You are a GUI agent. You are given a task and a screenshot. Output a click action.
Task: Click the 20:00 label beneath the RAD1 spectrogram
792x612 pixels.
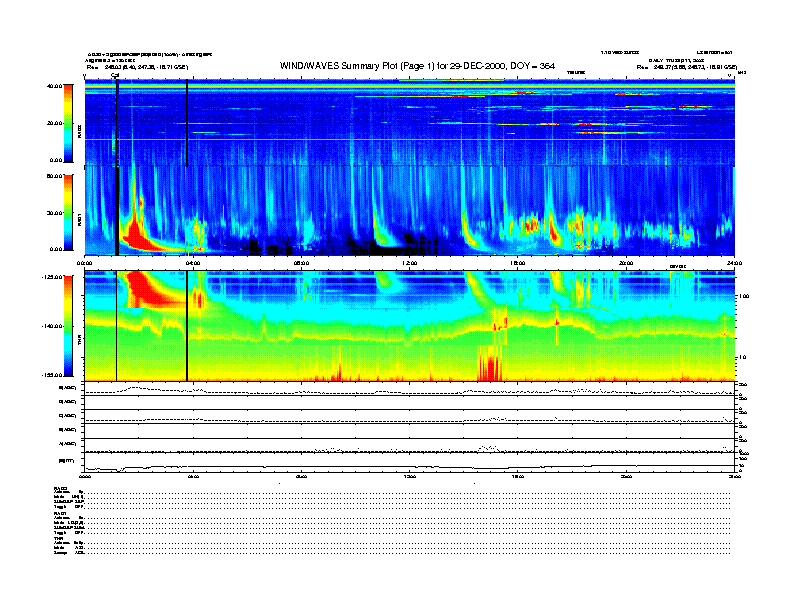pyautogui.click(x=626, y=263)
